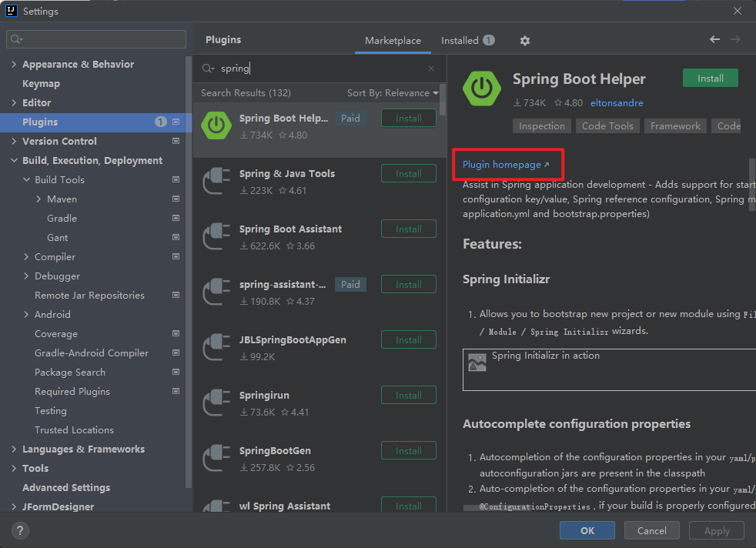Click the Code Tools tag
Screen dimensions: 756x548
pyautogui.click(x=607, y=126)
